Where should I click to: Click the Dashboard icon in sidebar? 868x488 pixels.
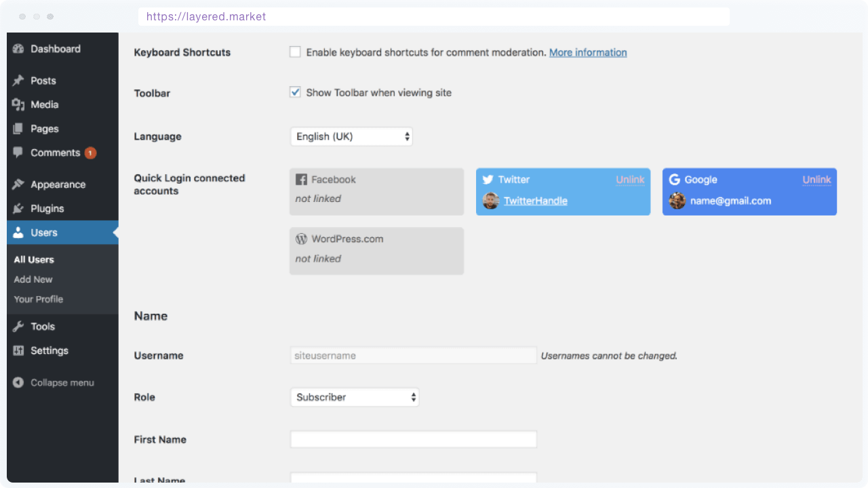click(18, 48)
